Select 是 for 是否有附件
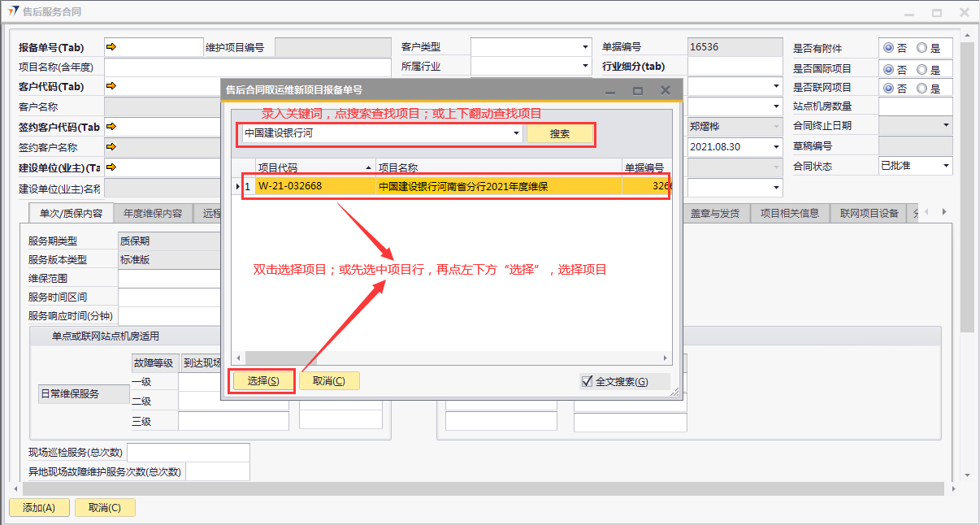 click(x=921, y=48)
